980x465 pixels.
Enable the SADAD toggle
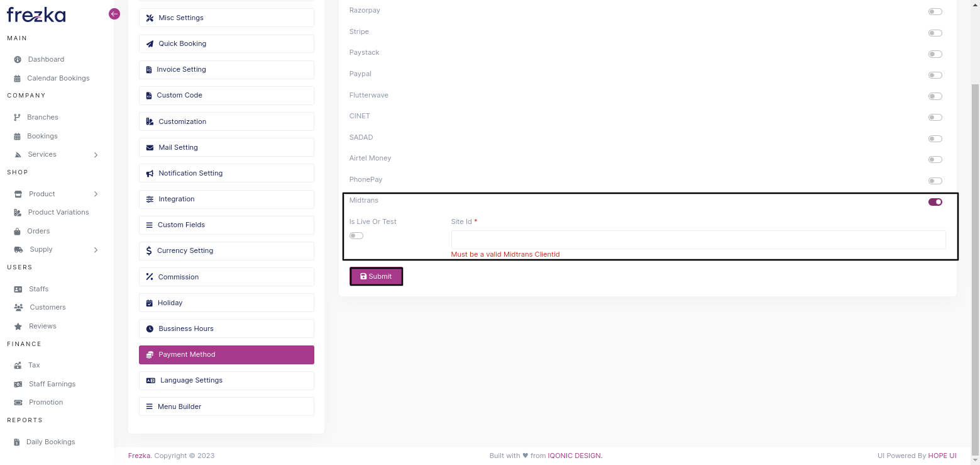tap(935, 138)
